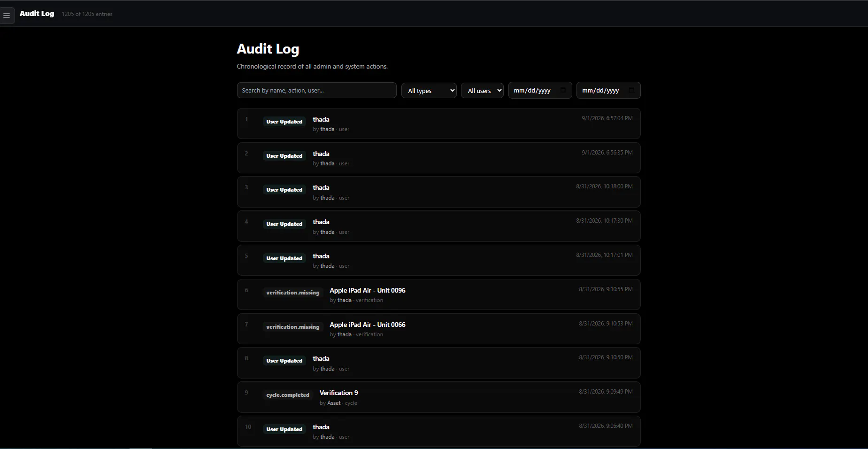Screen dimensions: 868x449
Task: Click the User Updated badge in entry 4
Action: (x=284, y=224)
